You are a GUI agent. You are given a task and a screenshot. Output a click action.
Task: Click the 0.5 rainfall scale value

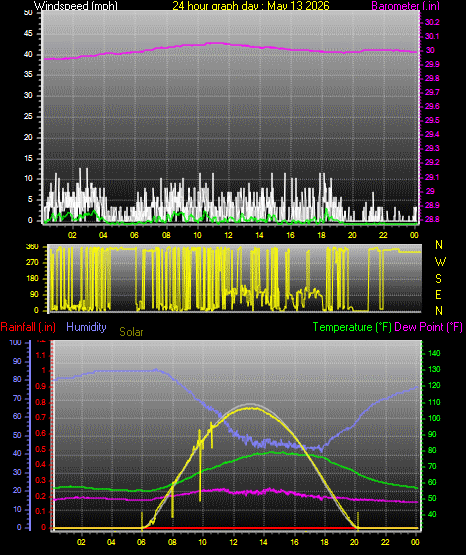point(41,449)
